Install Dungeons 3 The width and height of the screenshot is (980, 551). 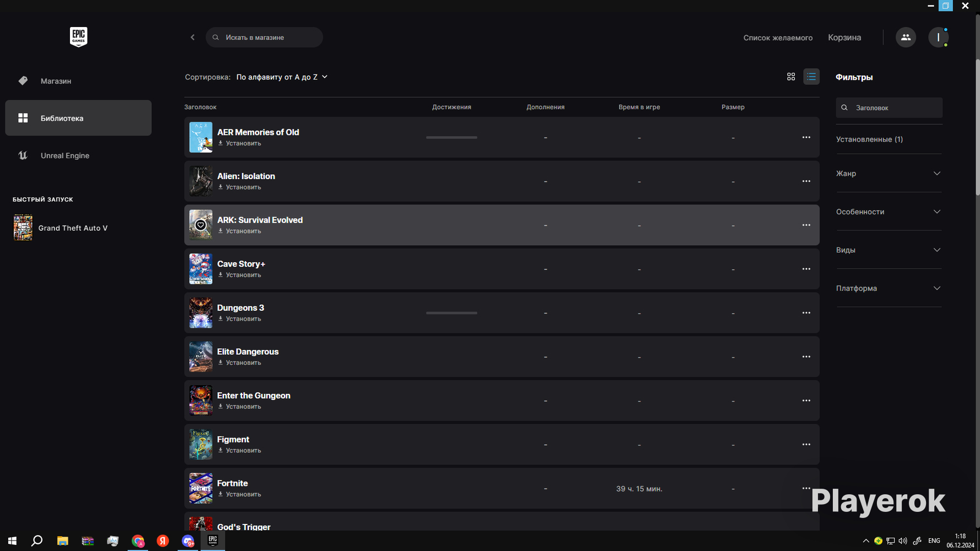tap(240, 319)
